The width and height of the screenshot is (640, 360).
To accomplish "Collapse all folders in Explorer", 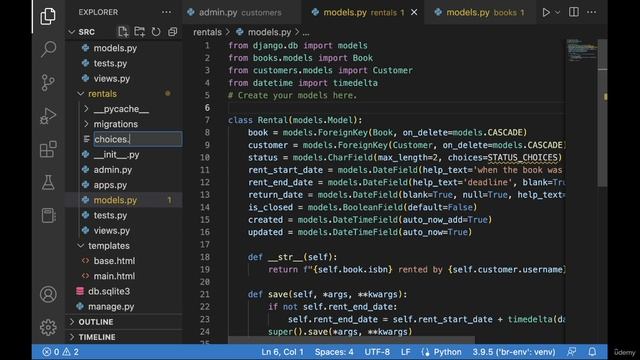I will point(173,32).
